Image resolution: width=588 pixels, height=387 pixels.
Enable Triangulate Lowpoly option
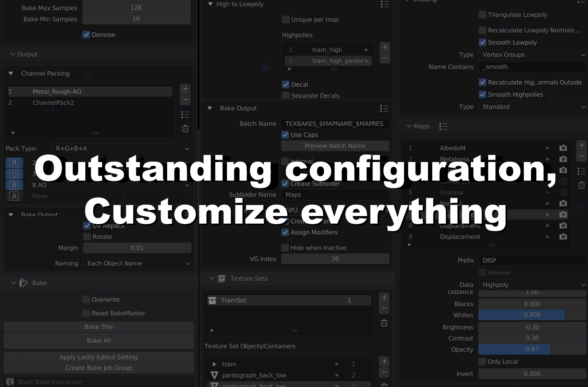pos(483,15)
